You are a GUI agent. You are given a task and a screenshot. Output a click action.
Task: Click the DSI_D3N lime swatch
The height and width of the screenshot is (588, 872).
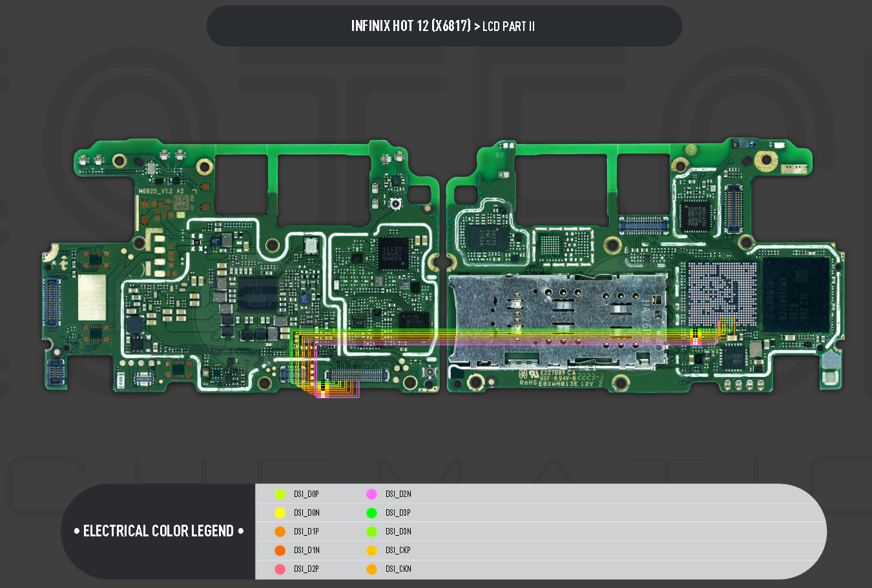click(371, 532)
